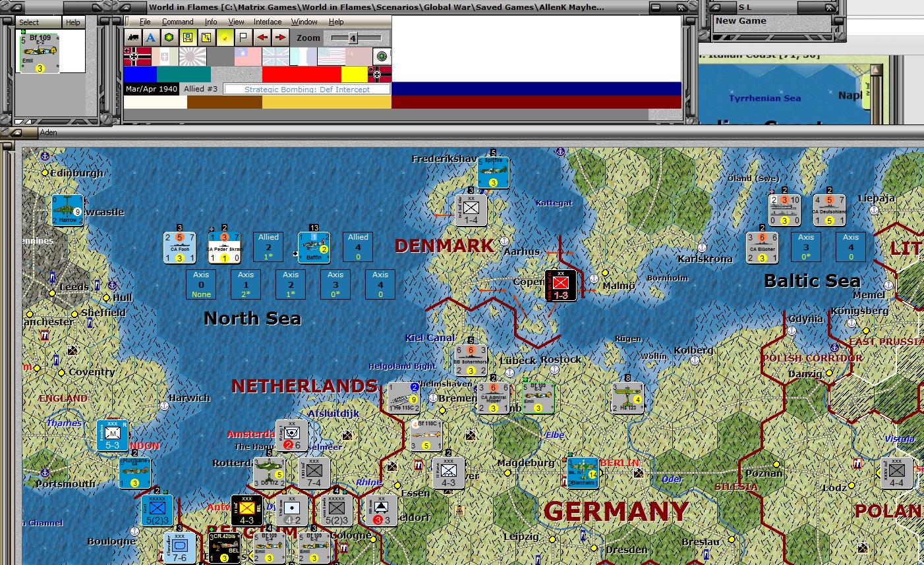924x565 pixels.
Task: Click the North Sea Allied 2 sea box
Action: point(268,248)
